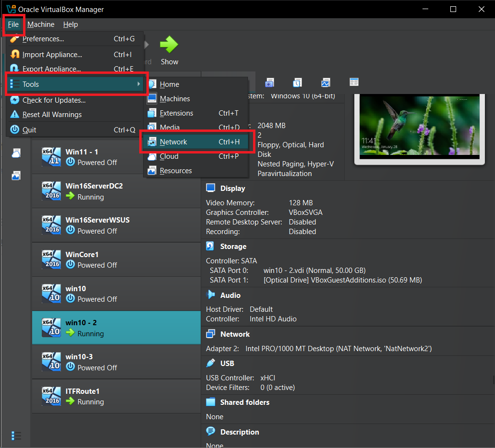Click the Resources tool icon in left sidebar
The height and width of the screenshot is (448, 495).
coord(16,176)
